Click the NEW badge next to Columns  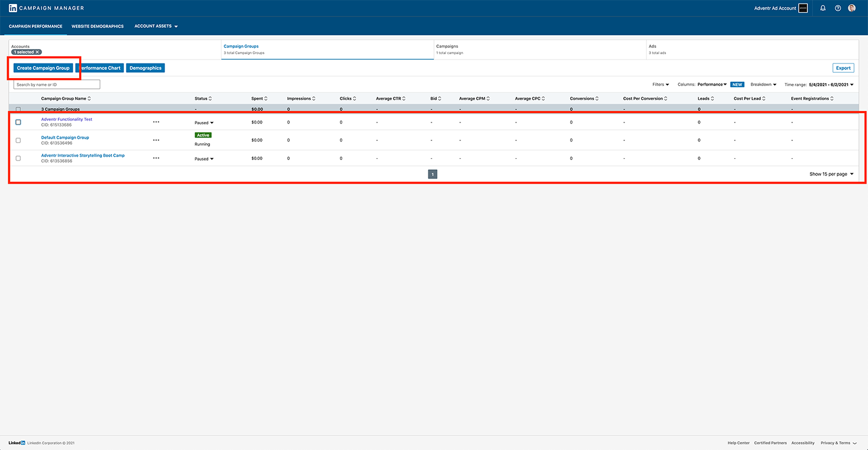click(x=737, y=84)
